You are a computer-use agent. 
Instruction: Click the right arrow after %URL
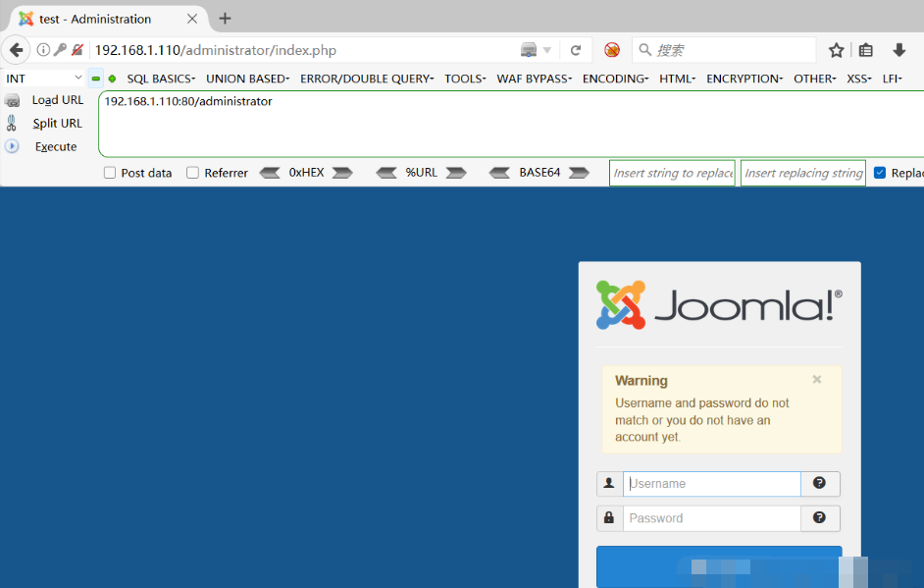[456, 173]
